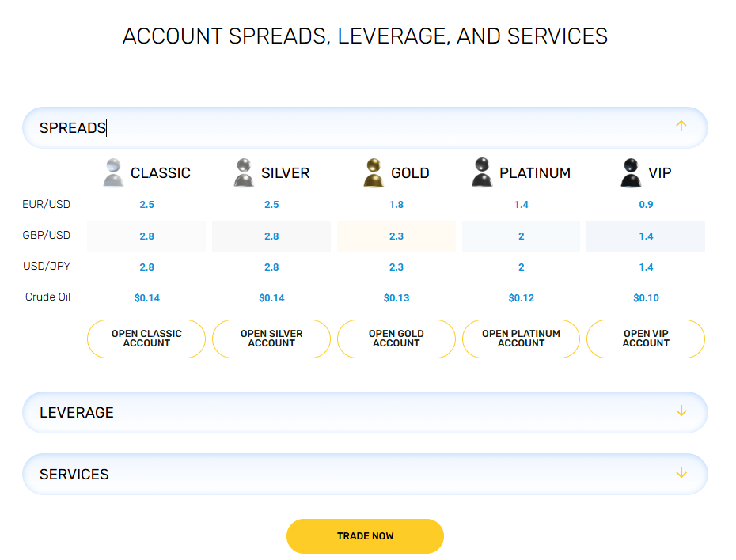Collapse Spreads section with up arrow
736x560 pixels.
[x=681, y=127]
